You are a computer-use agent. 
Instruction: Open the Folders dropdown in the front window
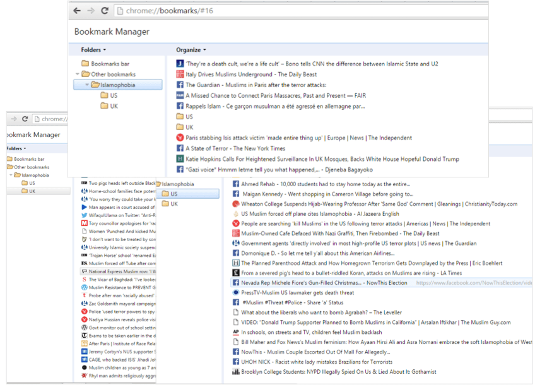(x=93, y=50)
